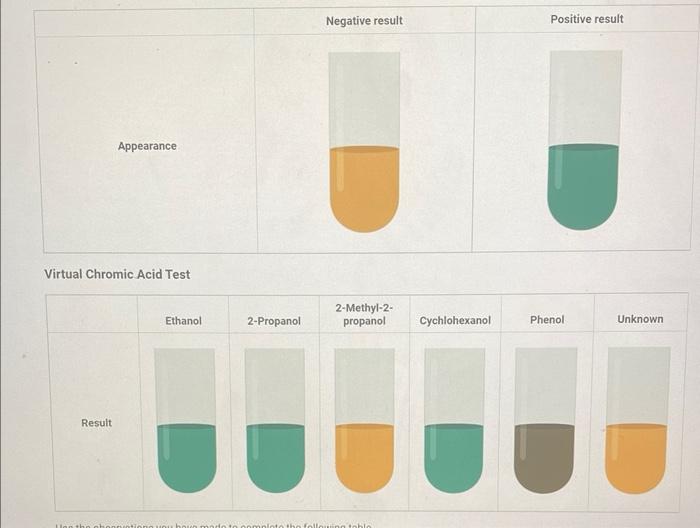Click the 2-Methyl-2-propanol column header

tap(364, 315)
